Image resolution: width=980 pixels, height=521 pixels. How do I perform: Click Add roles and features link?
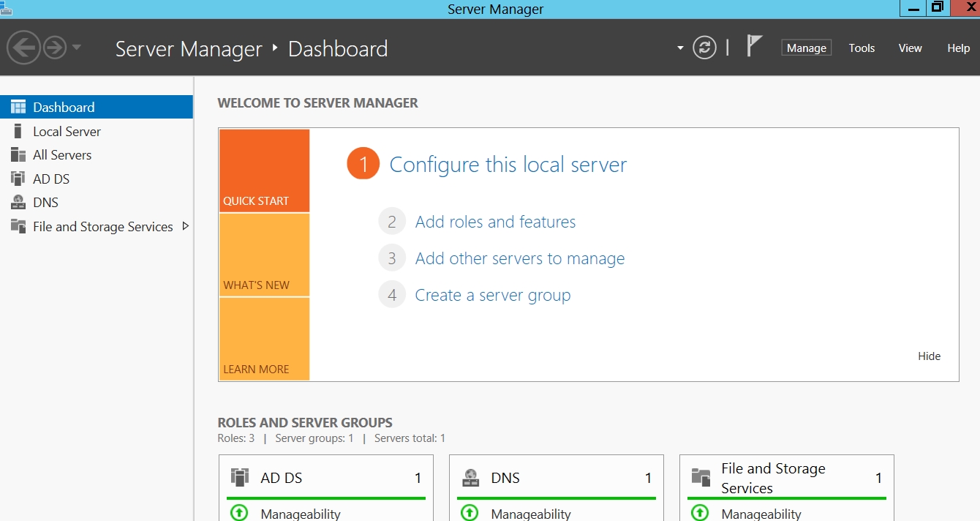tap(495, 222)
